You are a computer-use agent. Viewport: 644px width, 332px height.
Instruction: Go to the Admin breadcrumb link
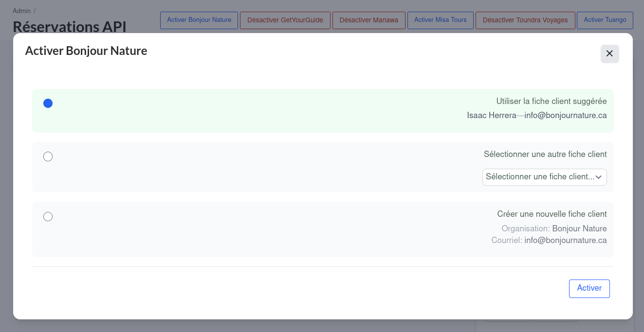[21, 11]
